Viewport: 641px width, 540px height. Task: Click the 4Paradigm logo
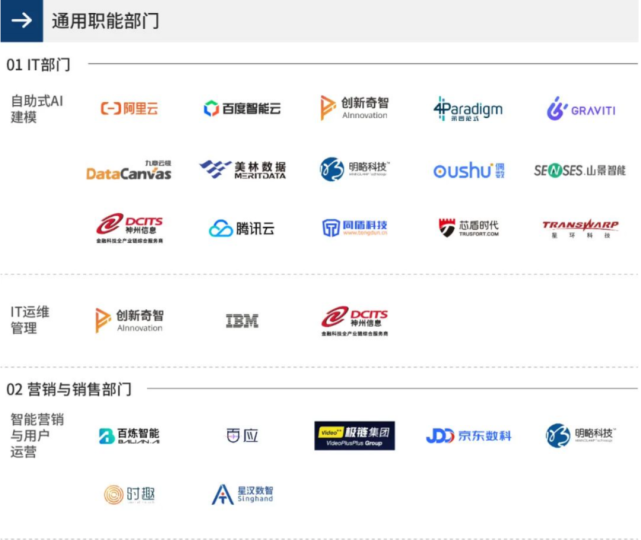pyautogui.click(x=468, y=109)
